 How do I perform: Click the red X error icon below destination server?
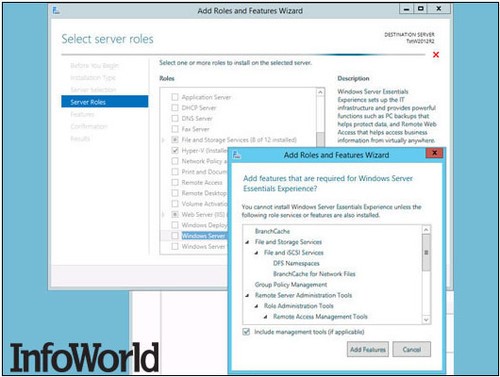tap(436, 55)
